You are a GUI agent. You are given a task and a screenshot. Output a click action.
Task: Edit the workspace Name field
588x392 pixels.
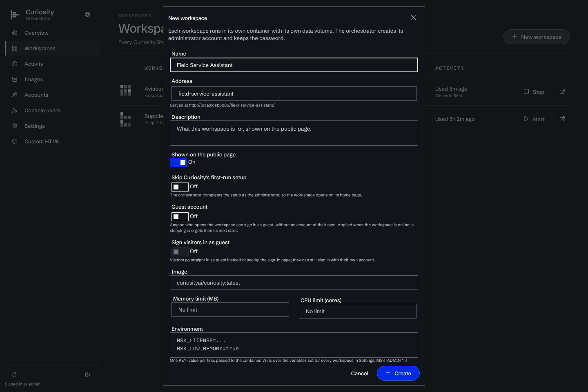point(294,65)
